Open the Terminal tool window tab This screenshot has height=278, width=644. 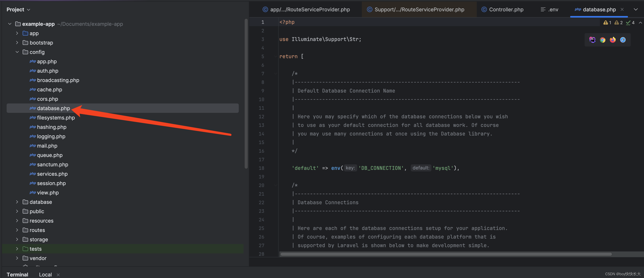pyautogui.click(x=17, y=274)
